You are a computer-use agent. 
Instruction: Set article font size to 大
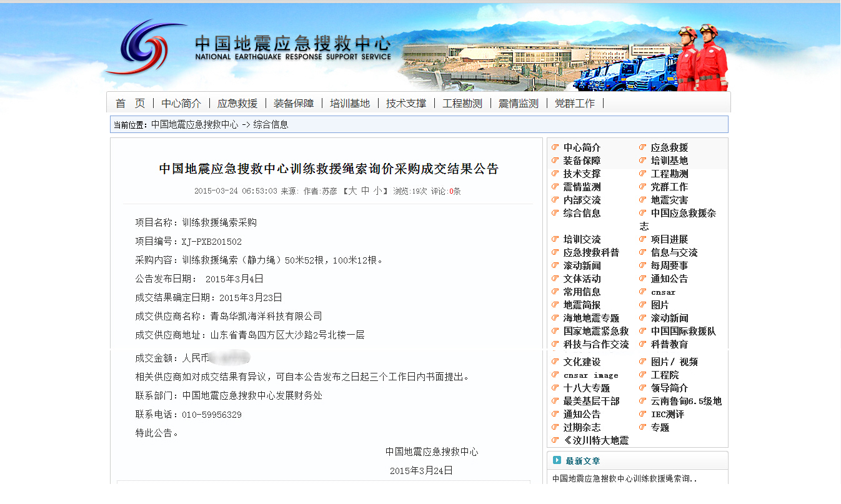pyautogui.click(x=352, y=191)
